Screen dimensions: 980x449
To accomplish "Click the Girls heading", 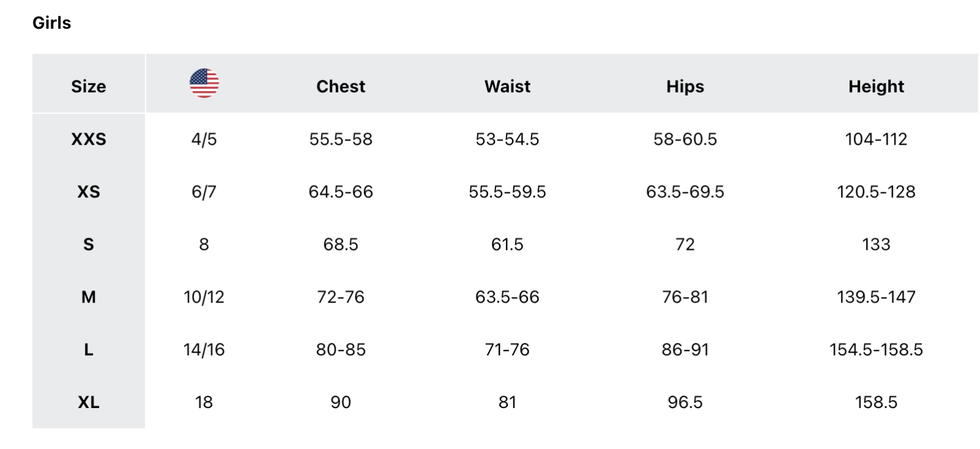I will [x=51, y=23].
